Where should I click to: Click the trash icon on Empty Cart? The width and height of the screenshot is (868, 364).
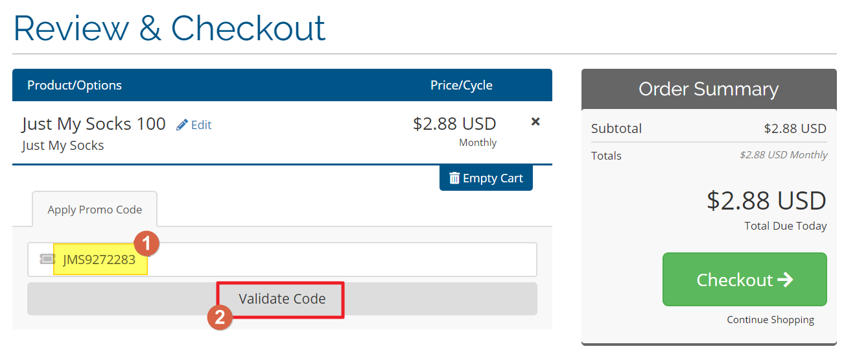click(454, 178)
